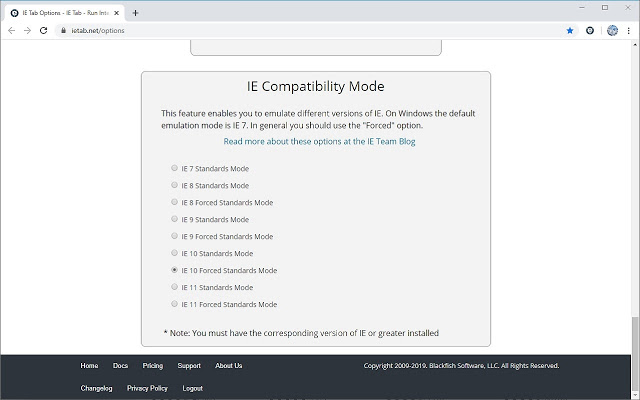This screenshot has height=400, width=640.
Task: Reload the page with the refresh icon
Action: click(x=43, y=31)
